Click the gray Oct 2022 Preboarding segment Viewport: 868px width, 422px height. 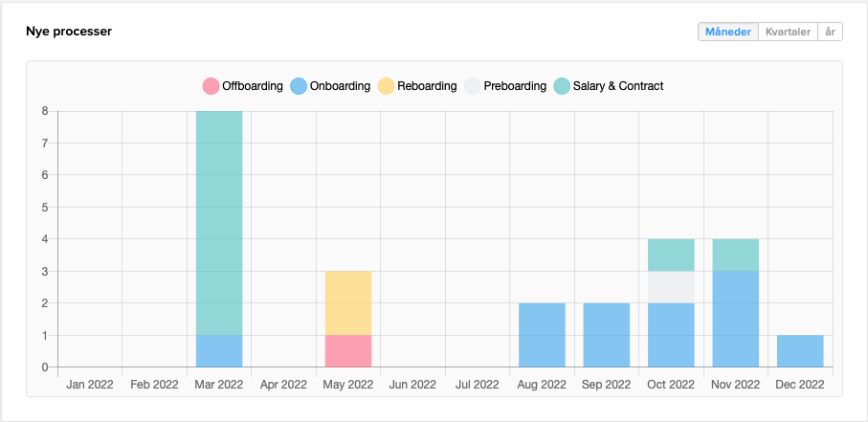pyautogui.click(x=671, y=287)
